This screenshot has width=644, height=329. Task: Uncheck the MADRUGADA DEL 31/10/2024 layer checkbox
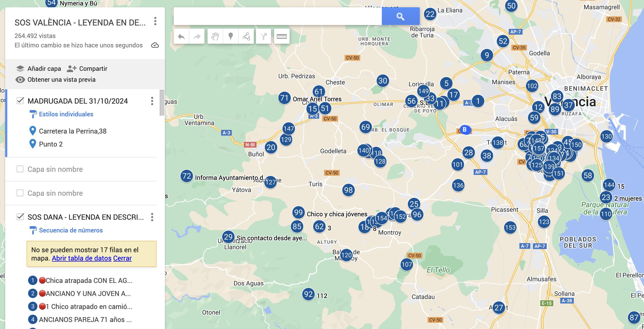pos(20,101)
